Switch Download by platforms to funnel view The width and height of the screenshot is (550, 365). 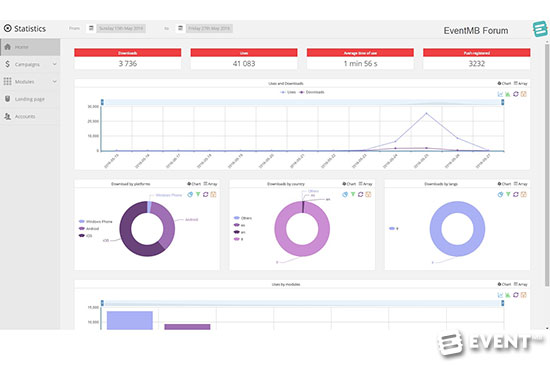[x=198, y=194]
